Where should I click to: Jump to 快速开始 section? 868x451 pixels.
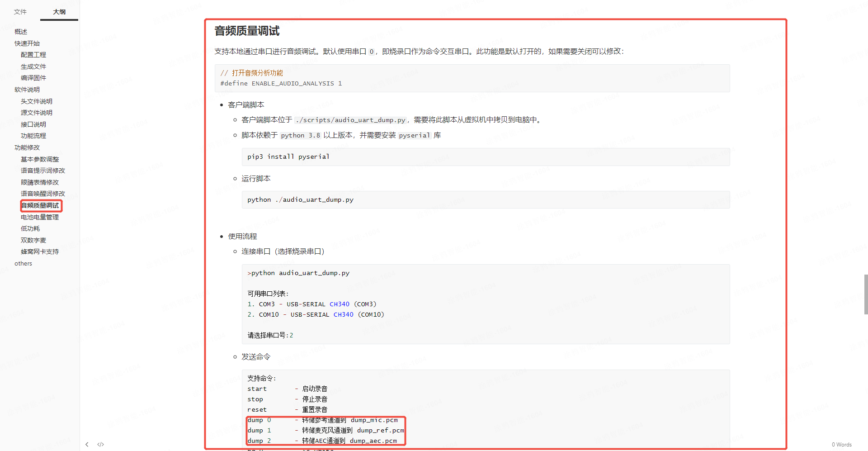27,43
